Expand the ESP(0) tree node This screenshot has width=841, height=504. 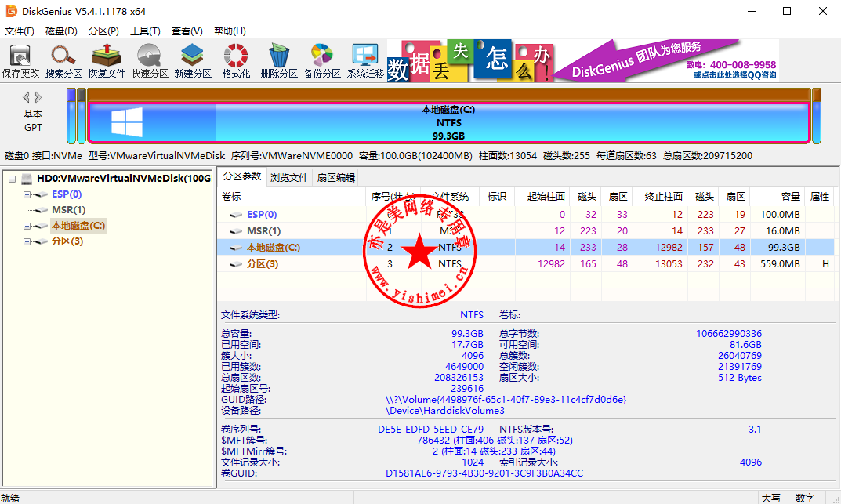27,194
